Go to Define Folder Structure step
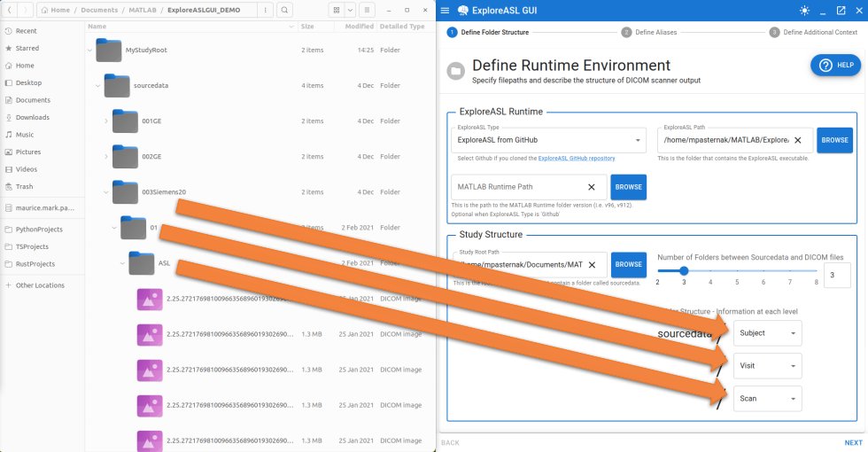868x452 pixels. click(488, 32)
